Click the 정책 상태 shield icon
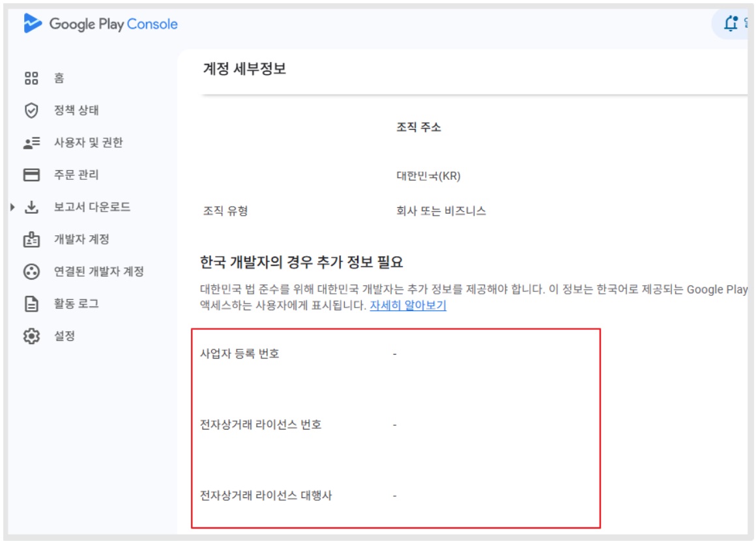Viewport: 756px width, 541px height. point(31,110)
